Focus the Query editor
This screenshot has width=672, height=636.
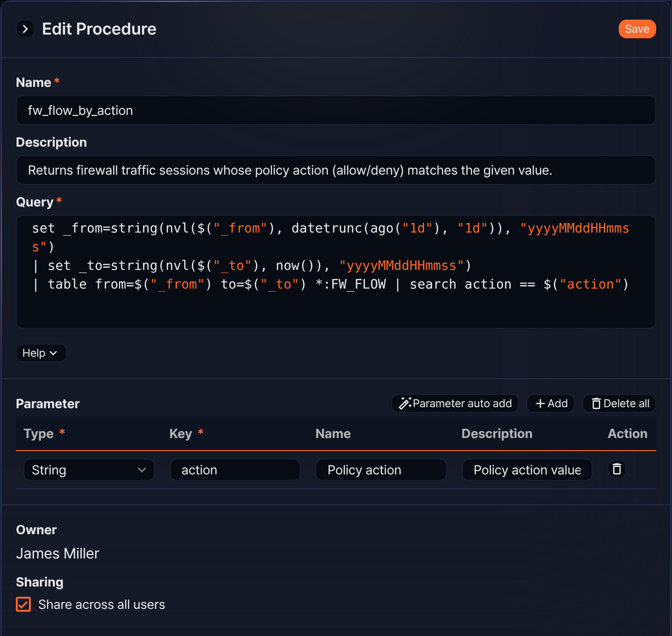(x=336, y=272)
